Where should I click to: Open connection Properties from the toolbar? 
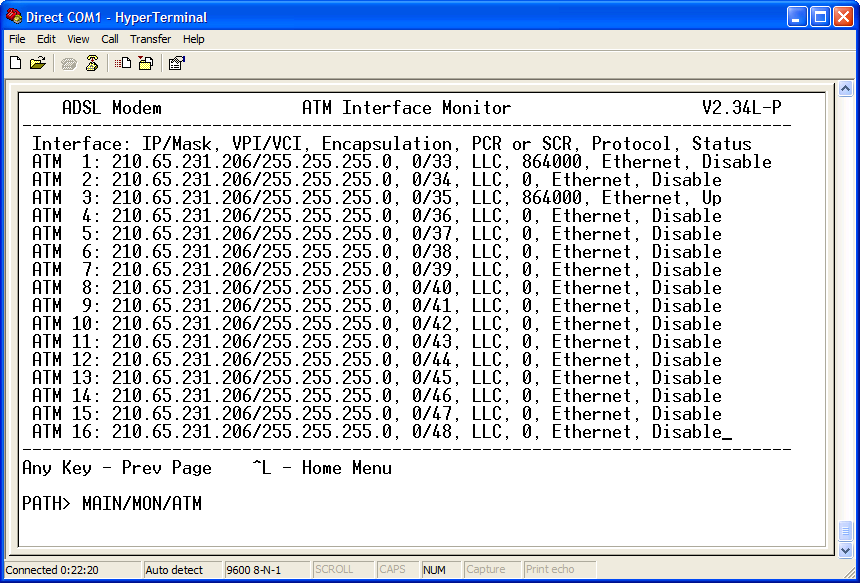click(176, 63)
